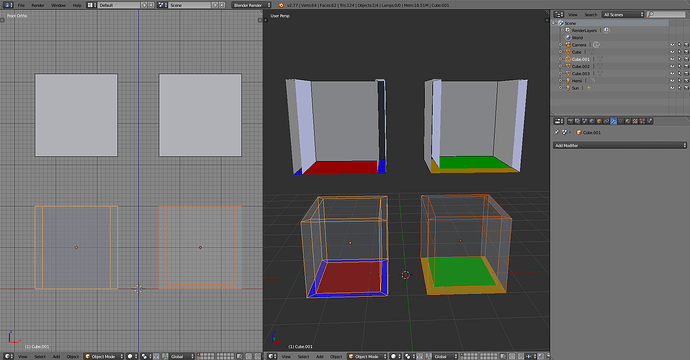Open the Window menu in the top bar
This screenshot has width=690, height=360.
click(x=59, y=5)
